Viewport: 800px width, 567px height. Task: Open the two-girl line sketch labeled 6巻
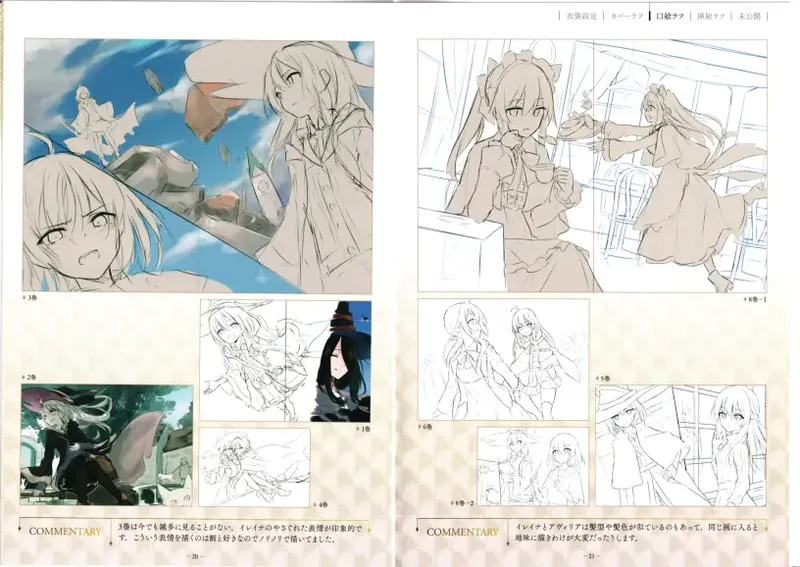click(504, 360)
